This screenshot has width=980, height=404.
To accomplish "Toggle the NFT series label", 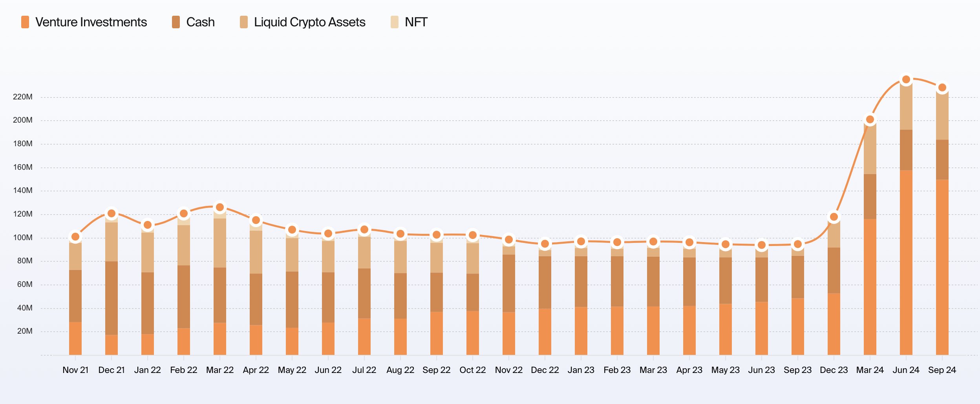I will point(416,22).
